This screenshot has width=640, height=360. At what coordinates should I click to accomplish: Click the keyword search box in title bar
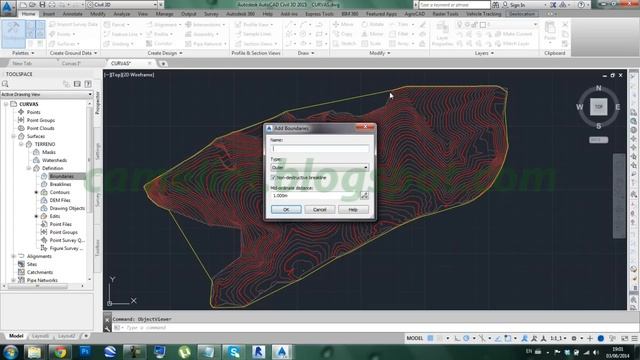coord(454,5)
